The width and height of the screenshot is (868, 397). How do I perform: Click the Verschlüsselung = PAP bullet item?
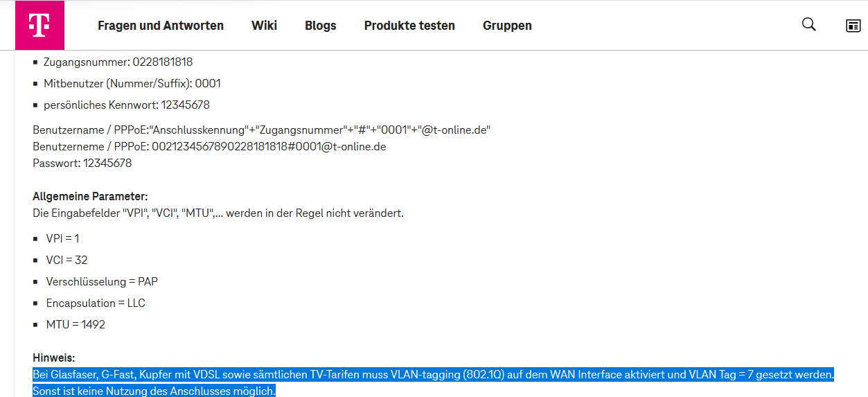click(x=102, y=281)
